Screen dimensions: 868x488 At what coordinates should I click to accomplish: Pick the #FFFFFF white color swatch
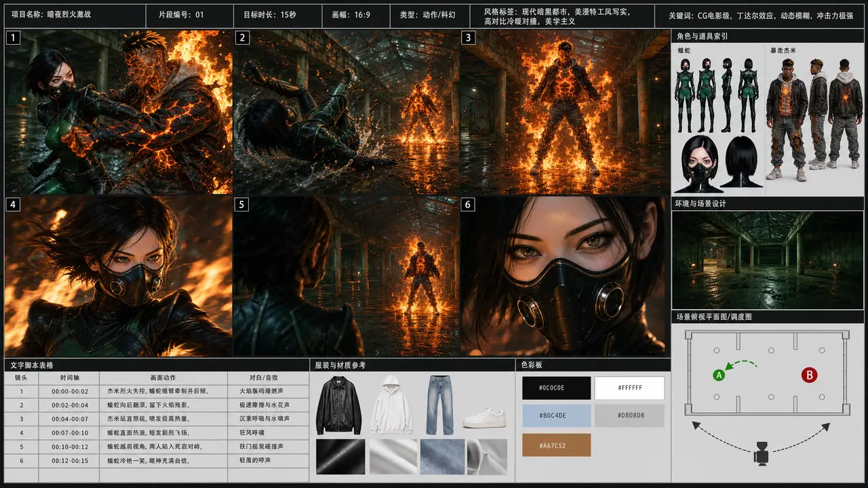629,388
